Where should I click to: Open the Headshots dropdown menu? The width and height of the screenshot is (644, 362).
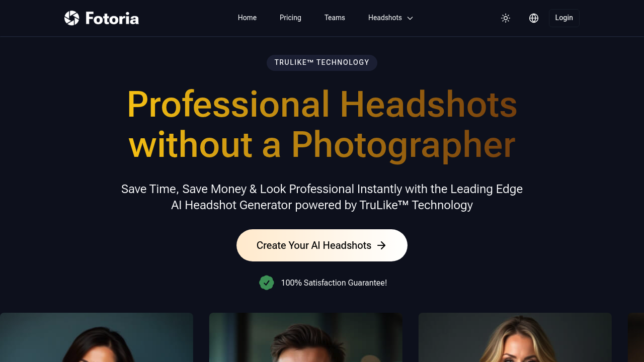click(x=385, y=18)
